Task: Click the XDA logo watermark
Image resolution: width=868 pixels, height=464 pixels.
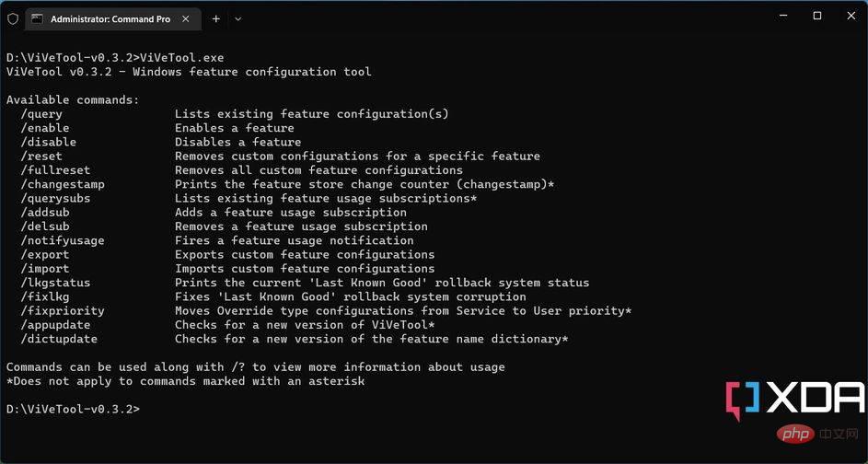Action: [794, 400]
